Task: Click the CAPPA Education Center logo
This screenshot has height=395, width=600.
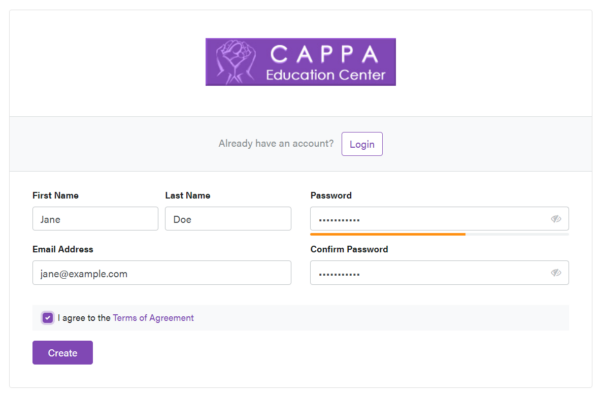Action: [x=300, y=62]
